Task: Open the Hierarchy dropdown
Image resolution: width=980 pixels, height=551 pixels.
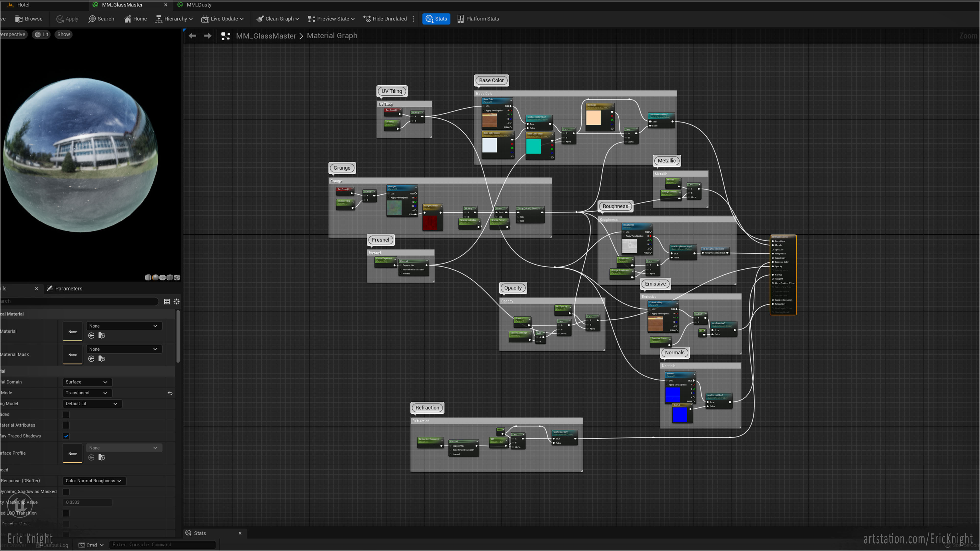Action: (174, 19)
